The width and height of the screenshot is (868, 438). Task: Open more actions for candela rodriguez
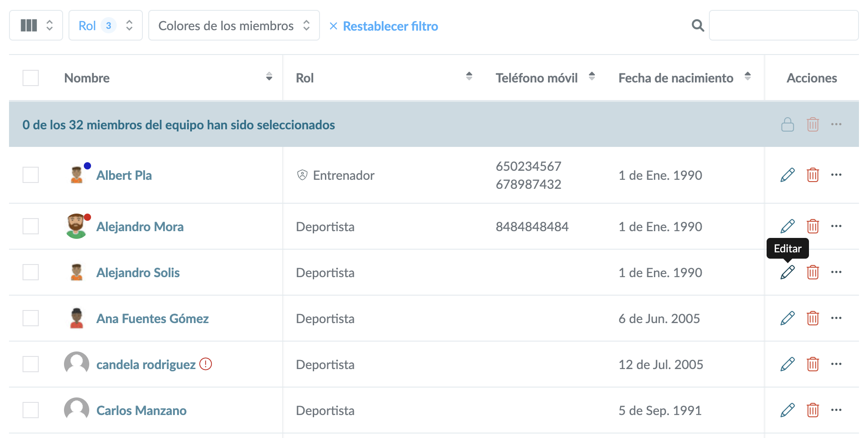click(836, 364)
